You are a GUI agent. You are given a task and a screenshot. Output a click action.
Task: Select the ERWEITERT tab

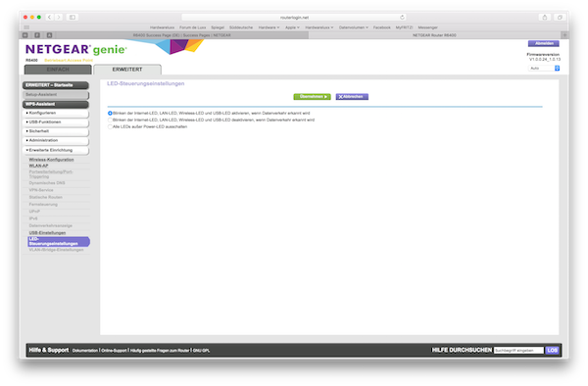pos(127,70)
